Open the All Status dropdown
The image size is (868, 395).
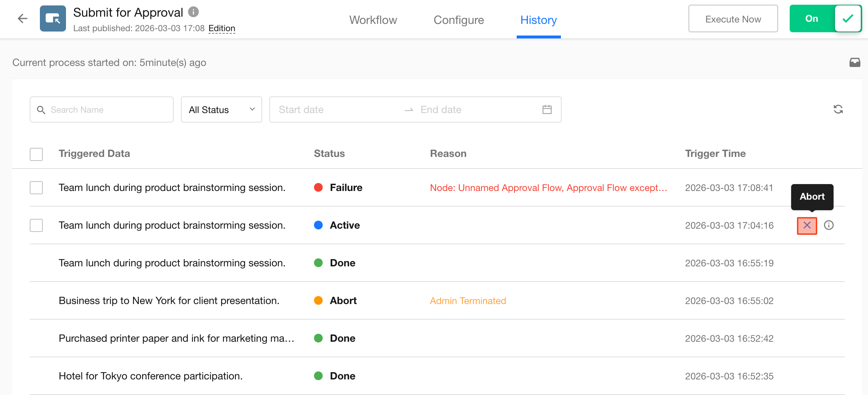(221, 109)
